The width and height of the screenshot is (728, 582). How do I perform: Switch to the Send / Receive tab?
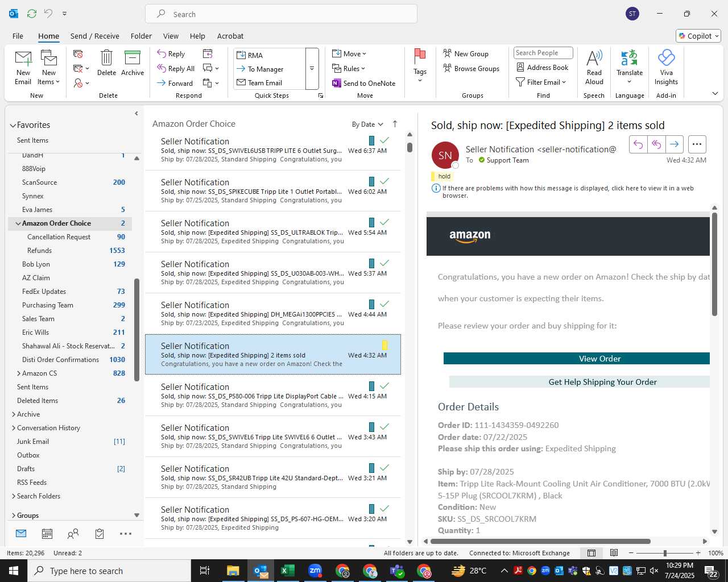point(95,36)
